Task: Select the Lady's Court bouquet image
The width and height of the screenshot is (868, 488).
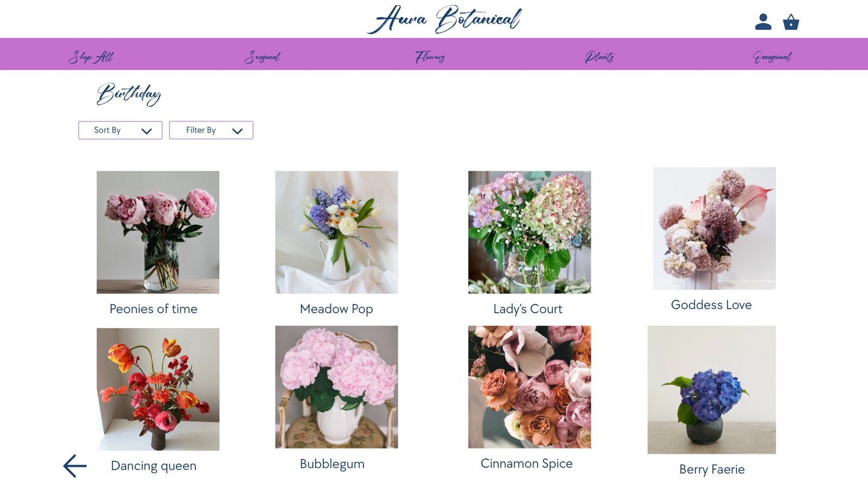Action: pos(529,232)
